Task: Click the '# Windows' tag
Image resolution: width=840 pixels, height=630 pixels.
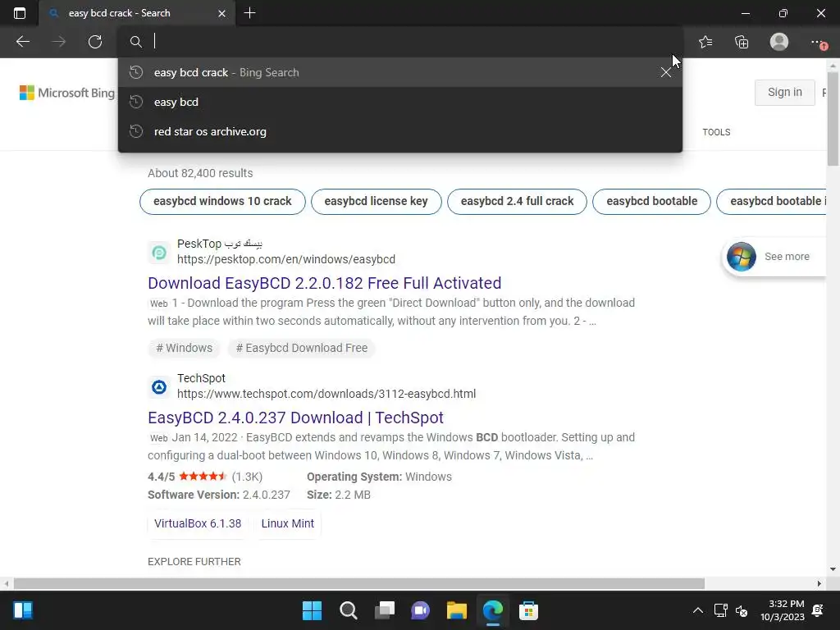Action: pos(184,348)
